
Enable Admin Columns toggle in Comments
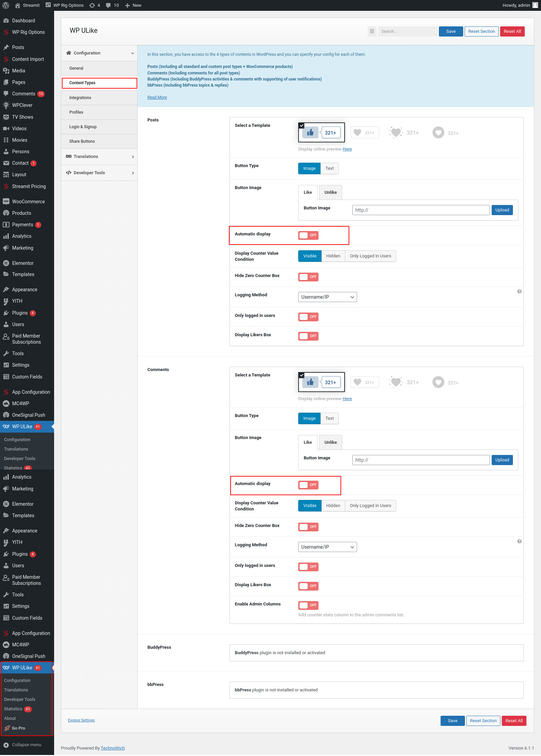[308, 605]
